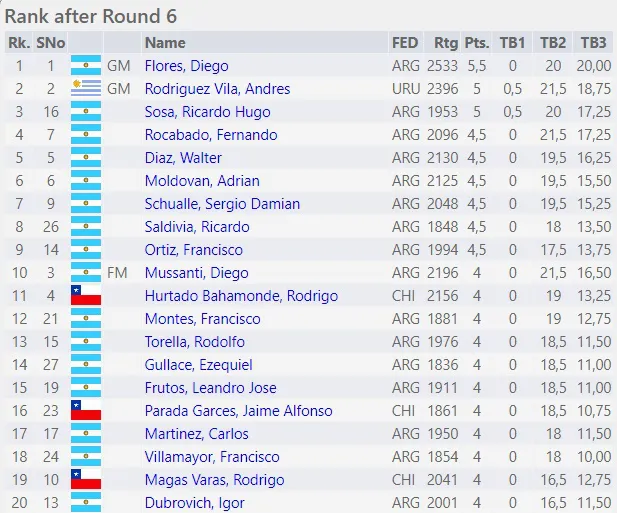This screenshot has height=513, width=617.
Task: Click the Argentina flag next to Flores, Diego
Action: (86, 66)
